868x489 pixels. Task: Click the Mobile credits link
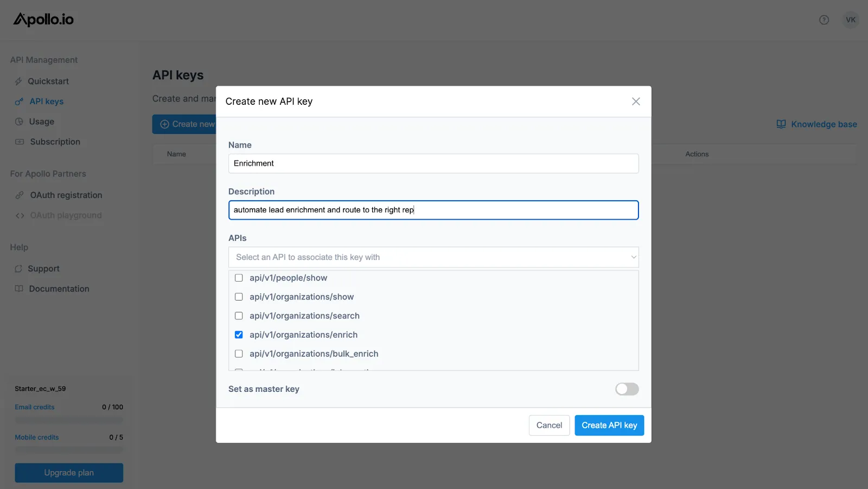pos(37,437)
